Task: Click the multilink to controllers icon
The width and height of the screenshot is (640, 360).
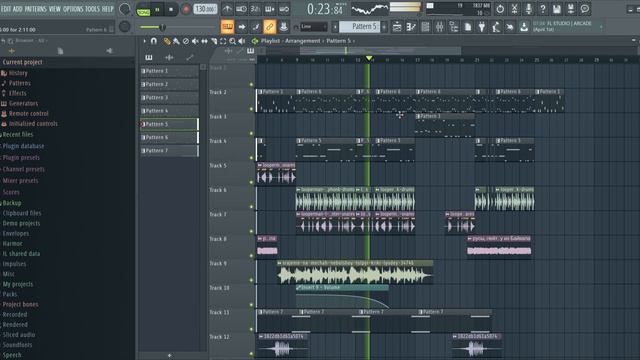Action: pyautogui.click(x=283, y=27)
